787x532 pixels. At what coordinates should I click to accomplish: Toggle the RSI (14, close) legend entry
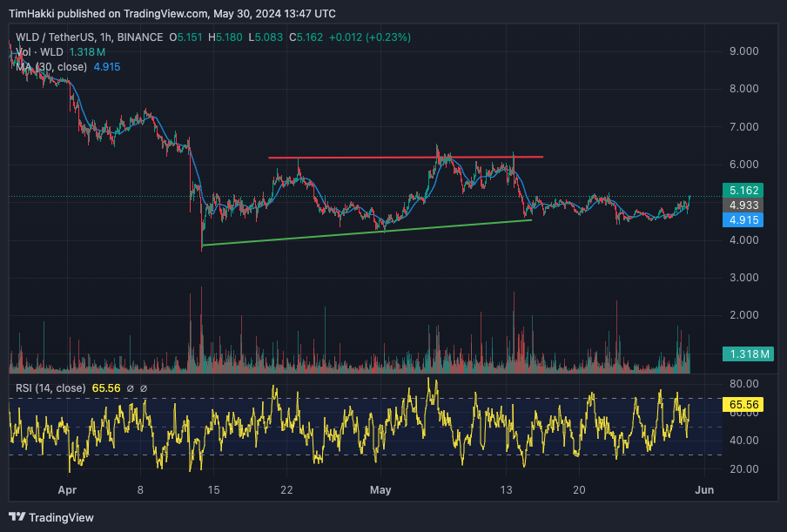coord(48,388)
